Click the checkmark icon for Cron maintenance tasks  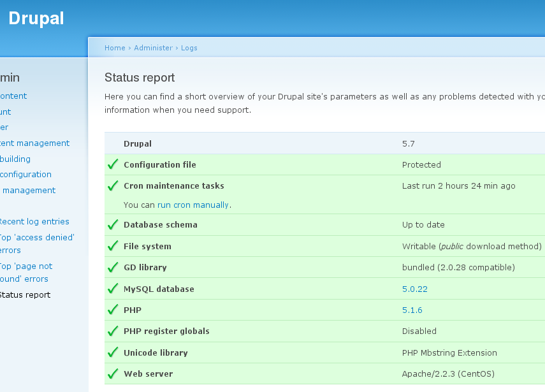[113, 186]
